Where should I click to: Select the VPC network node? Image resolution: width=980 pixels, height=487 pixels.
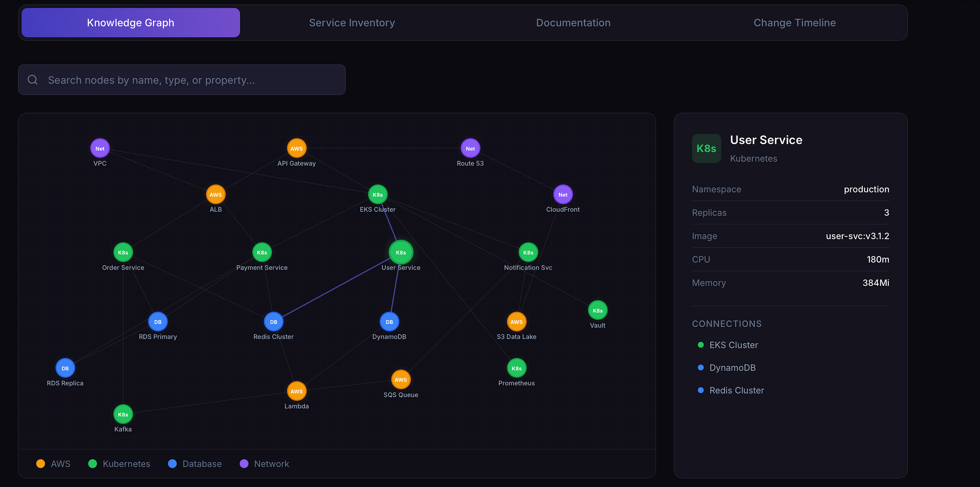[x=100, y=148]
